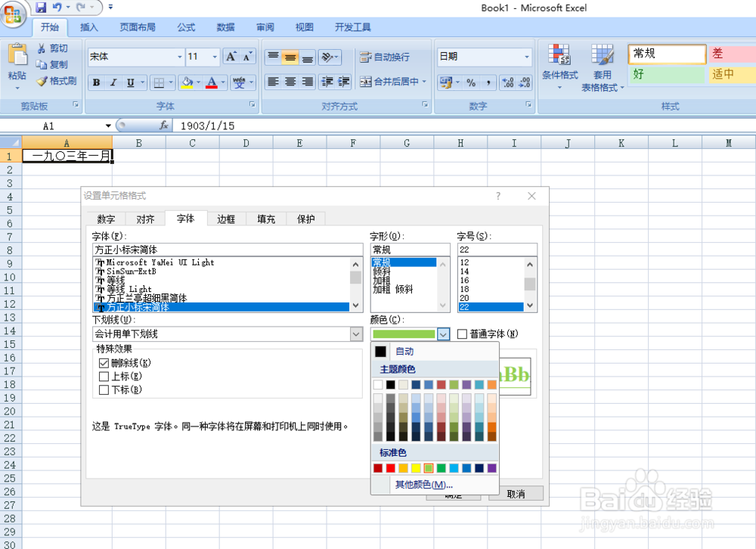Click the decrease indent icon
This screenshot has width=756, height=549.
tap(327, 82)
